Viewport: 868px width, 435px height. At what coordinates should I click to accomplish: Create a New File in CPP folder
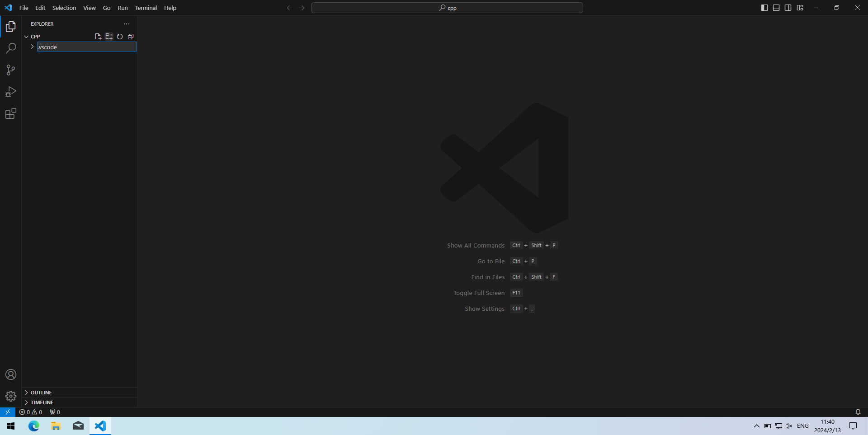[98, 37]
